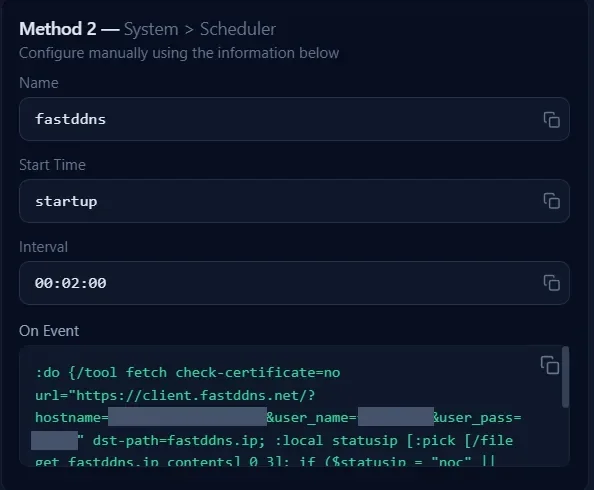The width and height of the screenshot is (594, 490).
Task: Click the redacted user_pass value block
Action: point(54,440)
